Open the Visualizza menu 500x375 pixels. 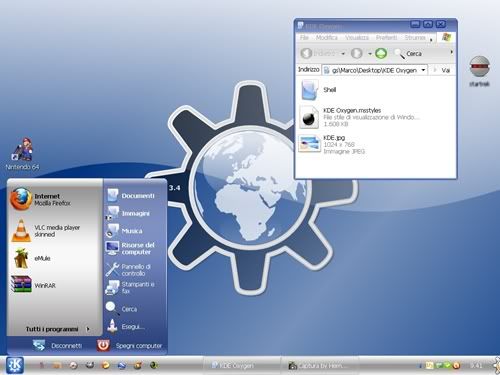click(x=357, y=38)
